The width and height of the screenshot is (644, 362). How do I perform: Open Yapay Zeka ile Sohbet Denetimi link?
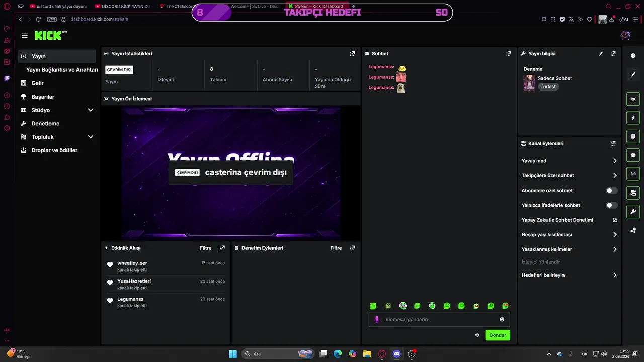[569, 220]
